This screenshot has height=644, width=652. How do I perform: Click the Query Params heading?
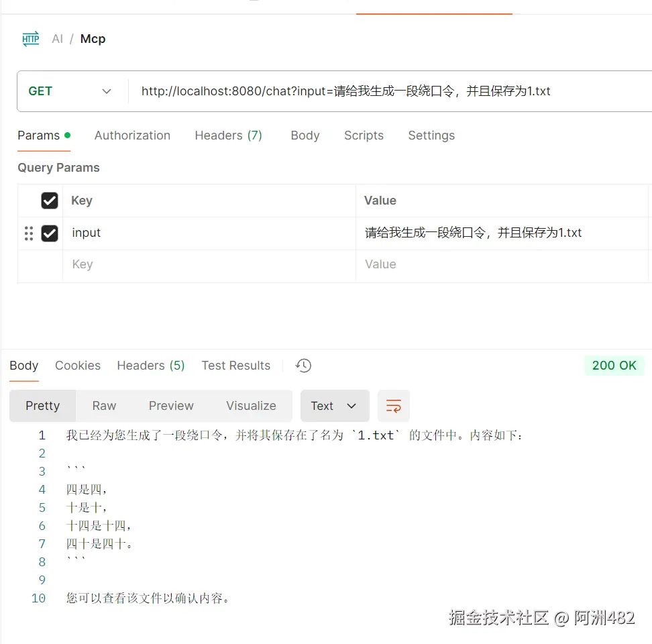(x=58, y=168)
